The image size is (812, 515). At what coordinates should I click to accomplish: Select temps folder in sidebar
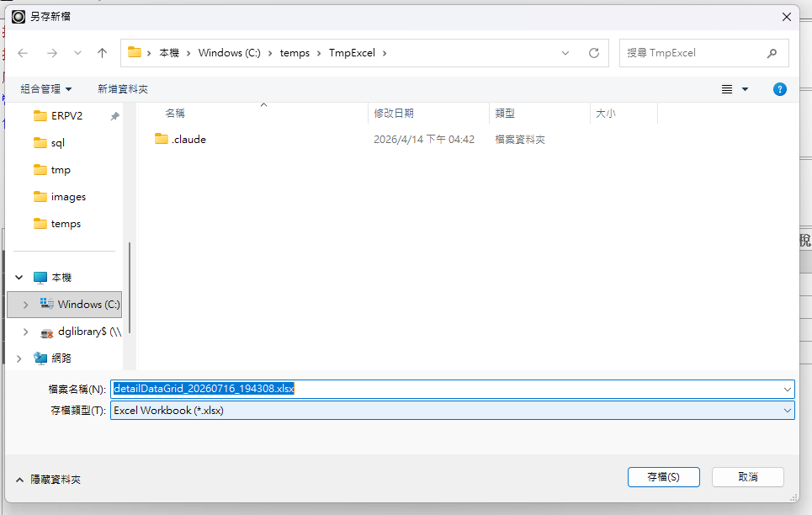66,224
